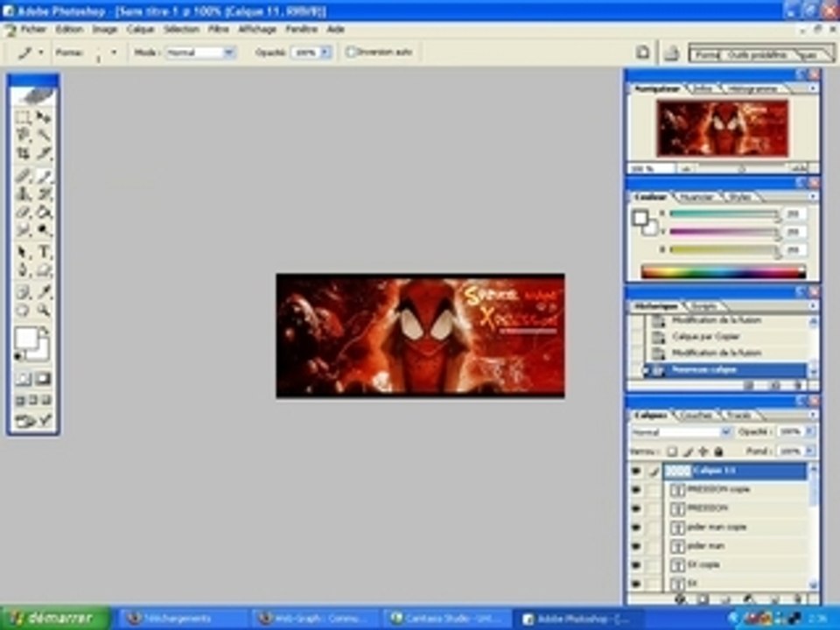Click the navigator preview thumbnail
Viewport: 840px width, 630px height.
pyautogui.click(x=723, y=129)
